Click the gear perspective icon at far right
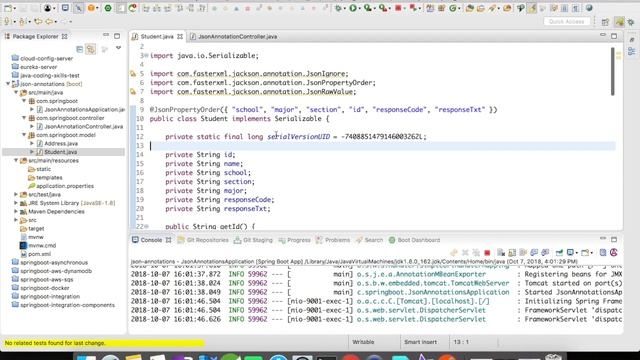 [631, 22]
